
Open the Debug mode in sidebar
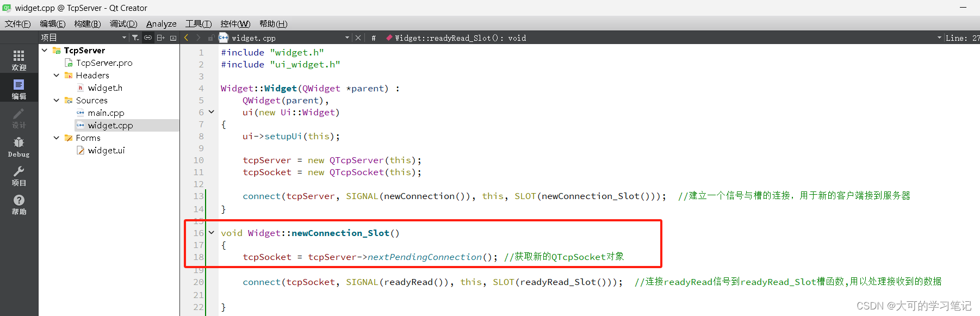point(19,147)
